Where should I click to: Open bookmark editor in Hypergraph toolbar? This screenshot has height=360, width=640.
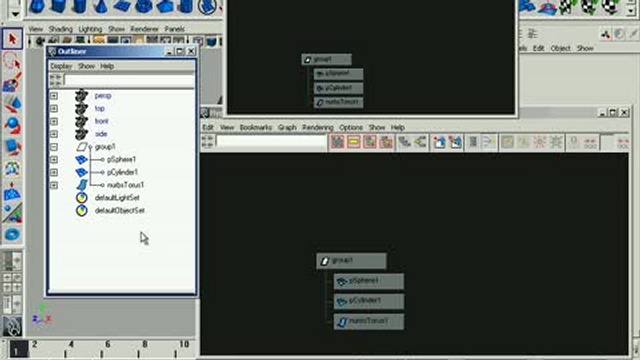click(x=455, y=142)
